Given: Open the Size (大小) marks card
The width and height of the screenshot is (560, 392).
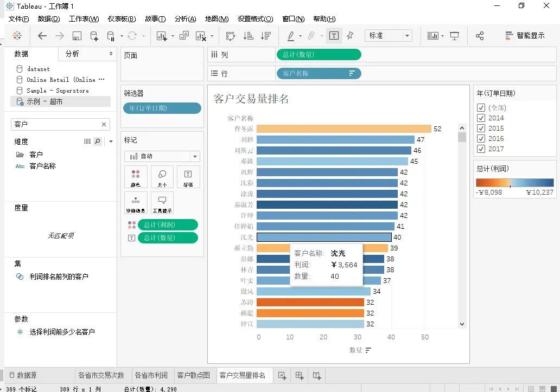Looking at the screenshot, I should pos(162,177).
